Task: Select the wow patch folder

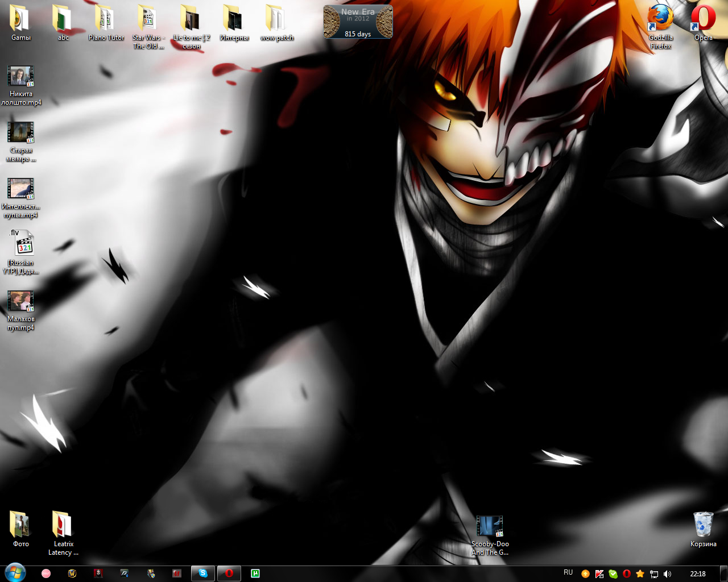Action: click(276, 23)
